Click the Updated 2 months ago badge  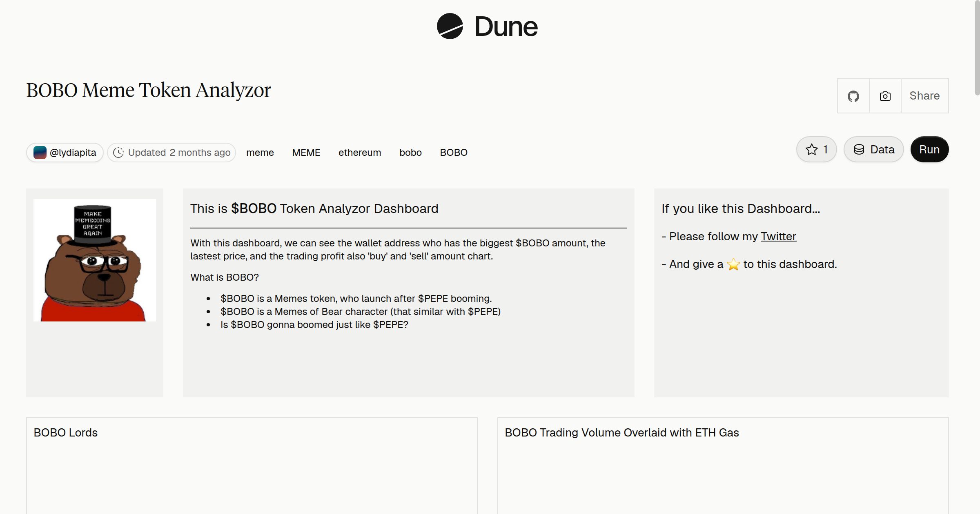[171, 153]
